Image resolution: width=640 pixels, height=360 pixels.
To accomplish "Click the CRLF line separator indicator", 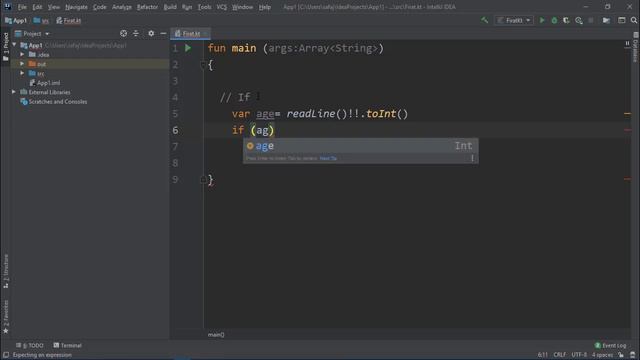I will coord(559,355).
